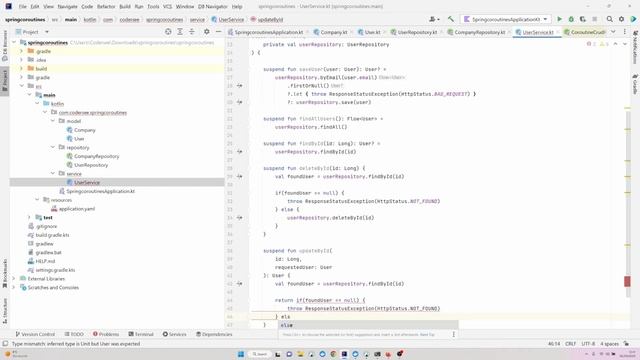Collapse all icon in the Project panel

(x=192, y=31)
